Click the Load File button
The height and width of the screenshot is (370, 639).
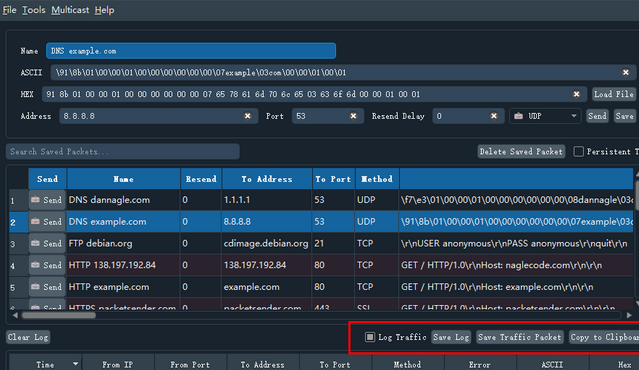614,94
